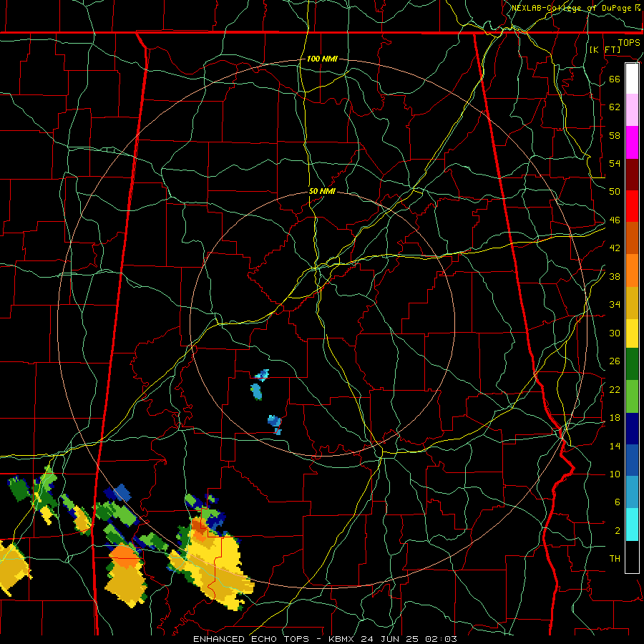The width and height of the screenshot is (644, 644).
Task: Select the "[K FT]" units label
Action: coord(605,49)
